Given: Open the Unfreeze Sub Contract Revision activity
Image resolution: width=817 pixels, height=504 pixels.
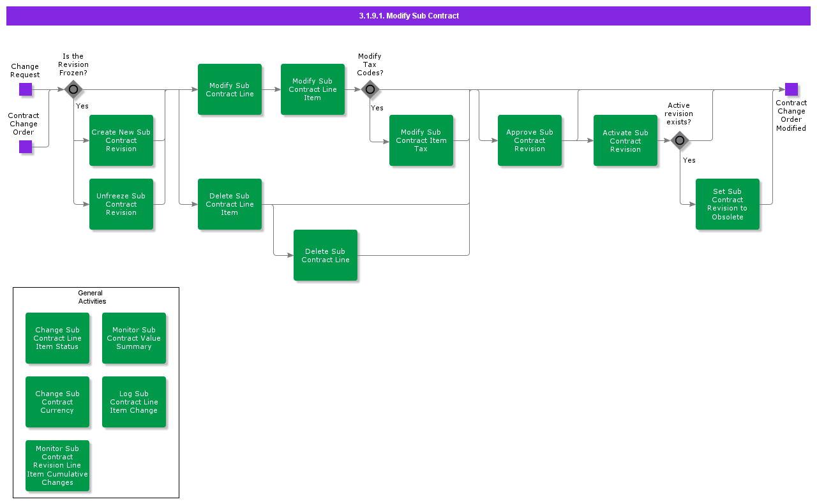Looking at the screenshot, I should (x=121, y=204).
